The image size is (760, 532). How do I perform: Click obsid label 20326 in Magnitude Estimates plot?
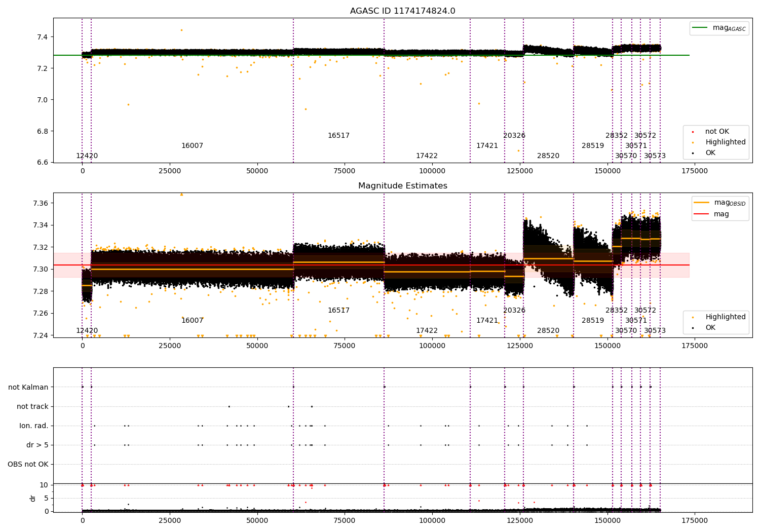[514, 311]
